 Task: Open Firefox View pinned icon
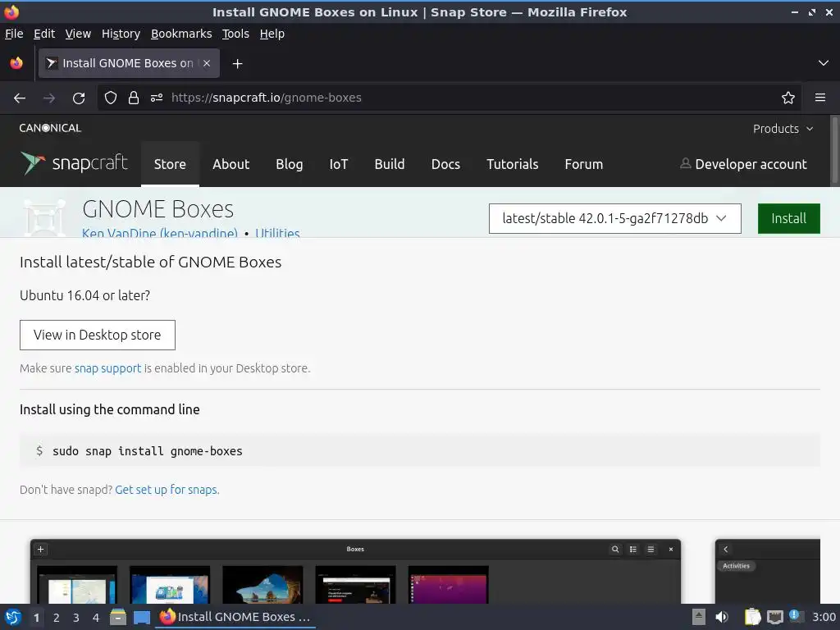pyautogui.click(x=16, y=63)
